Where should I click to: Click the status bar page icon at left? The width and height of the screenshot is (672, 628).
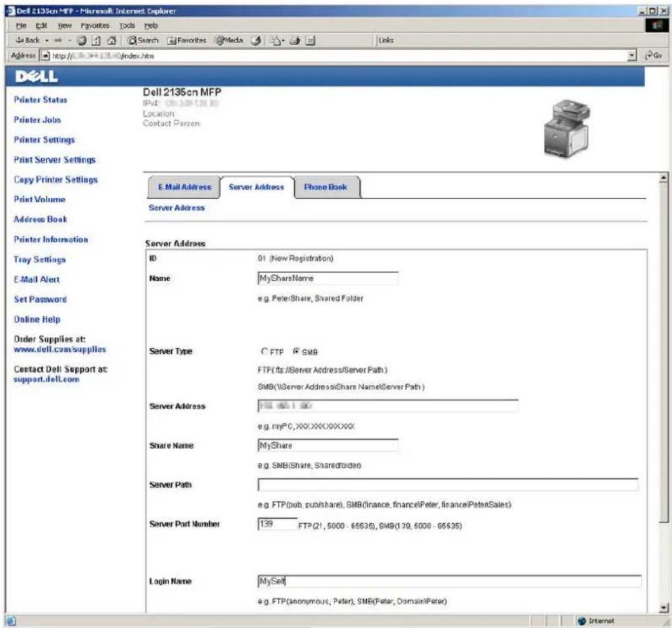pyautogui.click(x=11, y=621)
